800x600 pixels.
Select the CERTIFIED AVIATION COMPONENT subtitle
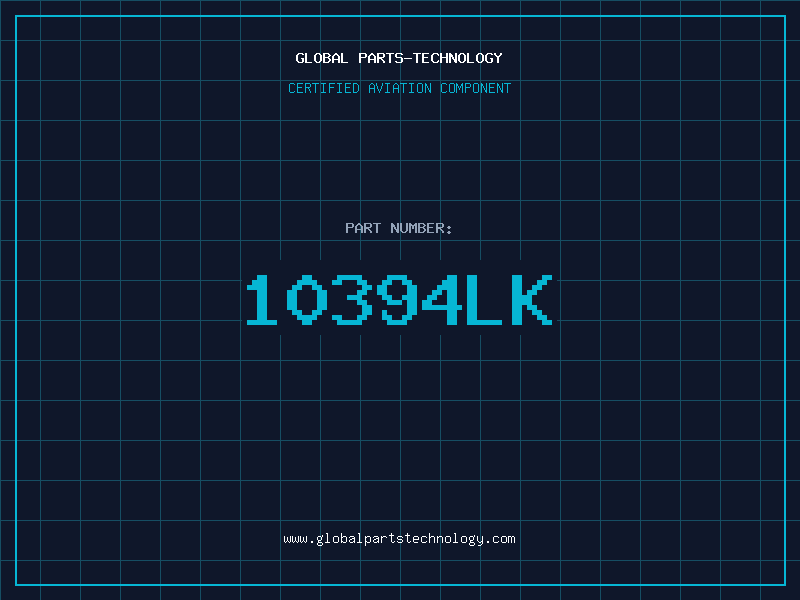[x=399, y=88]
